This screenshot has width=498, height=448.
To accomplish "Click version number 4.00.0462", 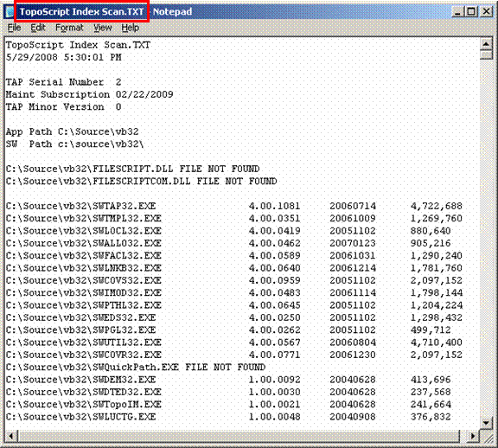I will point(274,243).
